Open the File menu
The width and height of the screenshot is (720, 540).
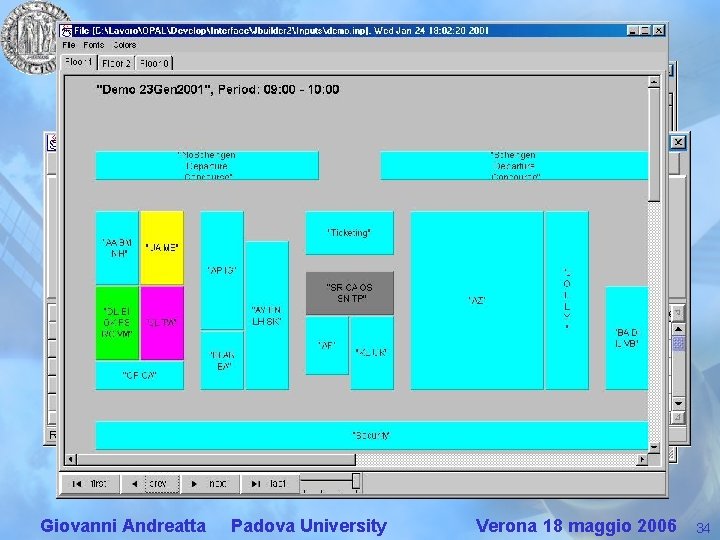[x=68, y=45]
